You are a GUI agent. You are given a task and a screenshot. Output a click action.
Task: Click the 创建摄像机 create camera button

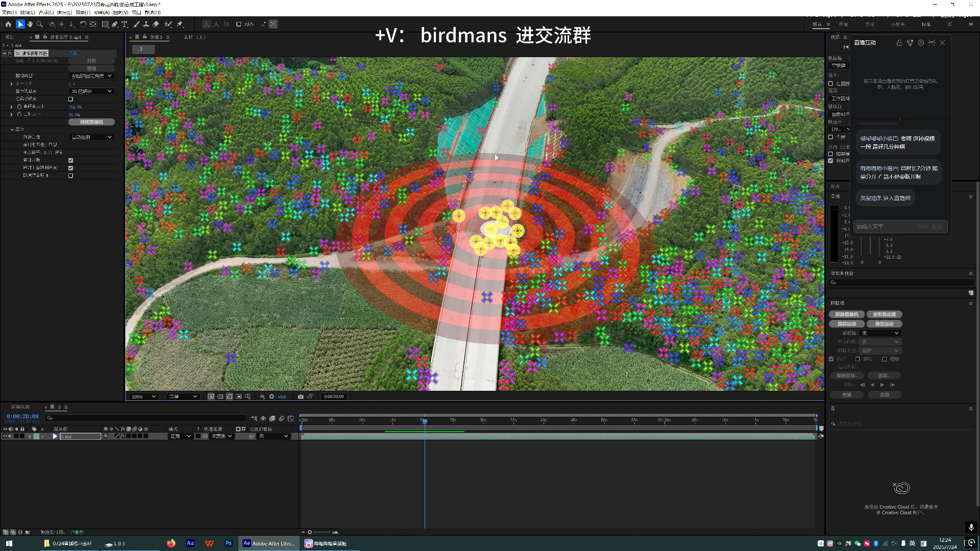coord(91,122)
